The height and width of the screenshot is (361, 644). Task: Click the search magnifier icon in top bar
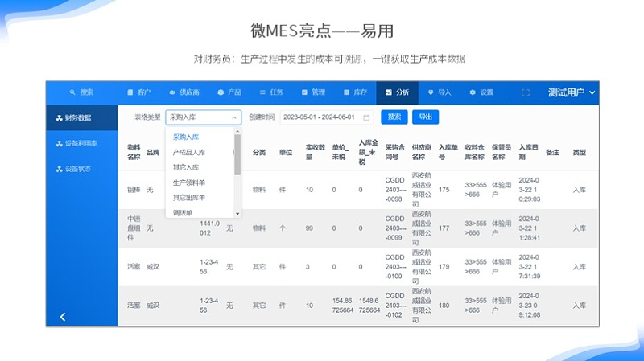(x=72, y=92)
